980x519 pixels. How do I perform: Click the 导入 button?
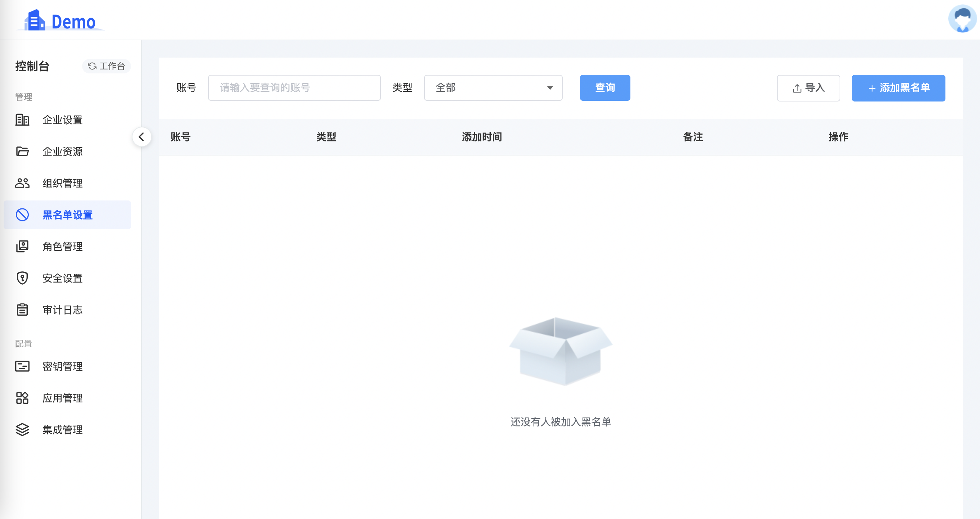(808, 88)
